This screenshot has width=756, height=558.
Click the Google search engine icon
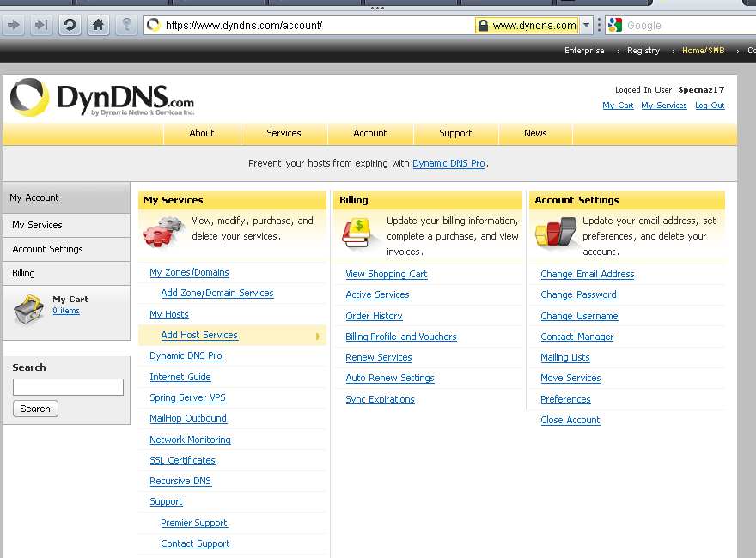(615, 26)
